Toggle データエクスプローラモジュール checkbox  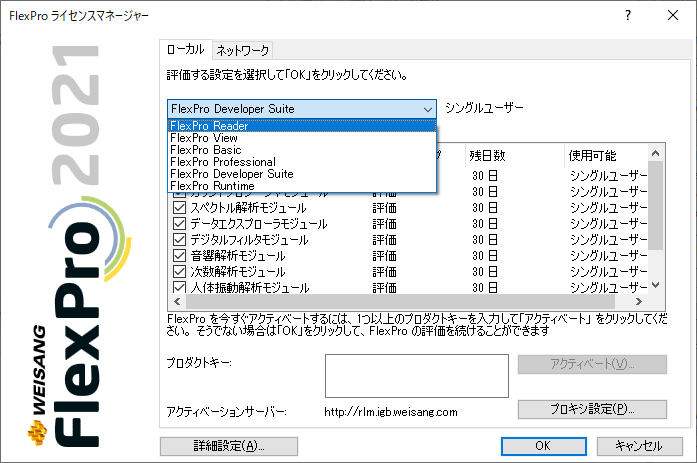(x=180, y=224)
